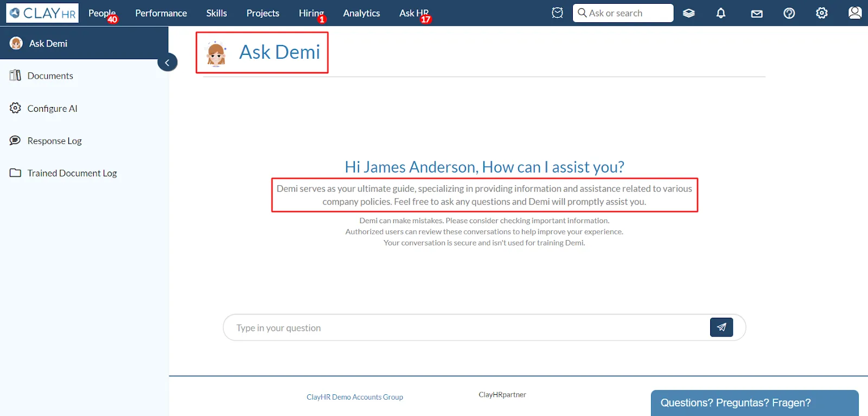Open the People menu
This screenshot has width=868, height=416.
click(102, 13)
